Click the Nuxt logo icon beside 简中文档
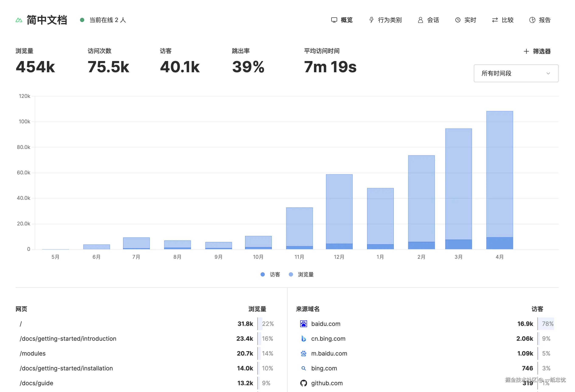The image size is (575, 392). (x=19, y=20)
